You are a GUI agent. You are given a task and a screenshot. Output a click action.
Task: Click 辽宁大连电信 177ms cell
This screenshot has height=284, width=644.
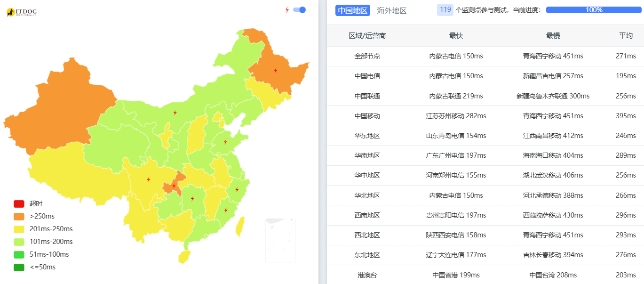pos(456,255)
